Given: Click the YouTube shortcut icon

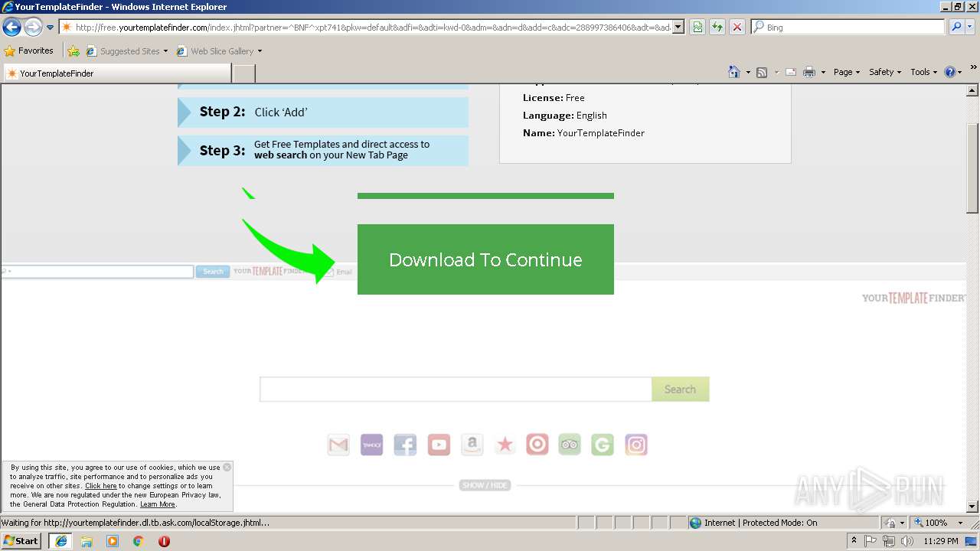Looking at the screenshot, I should point(439,445).
